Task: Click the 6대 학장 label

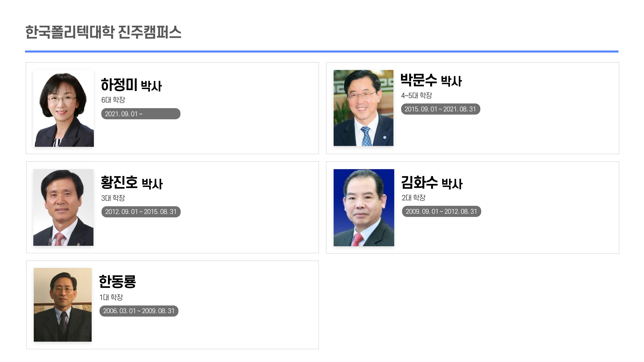Action: [x=113, y=100]
